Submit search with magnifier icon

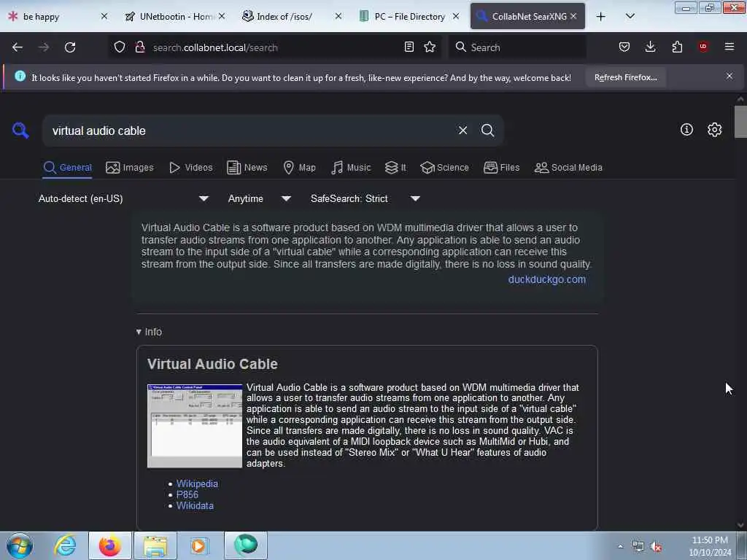click(487, 130)
